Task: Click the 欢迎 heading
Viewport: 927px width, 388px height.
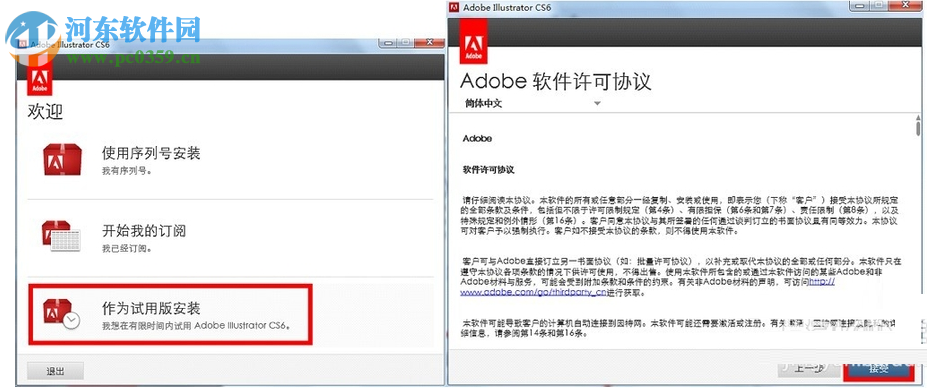Action: click(45, 111)
